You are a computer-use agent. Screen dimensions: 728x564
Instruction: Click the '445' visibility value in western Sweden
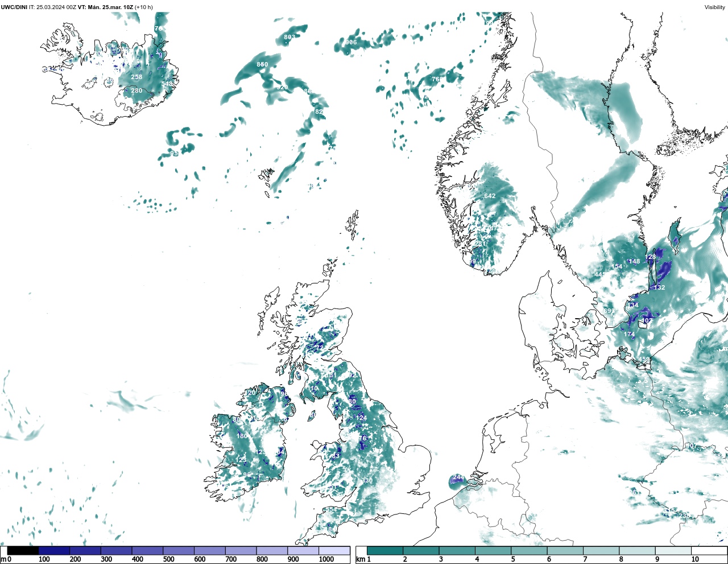click(600, 274)
